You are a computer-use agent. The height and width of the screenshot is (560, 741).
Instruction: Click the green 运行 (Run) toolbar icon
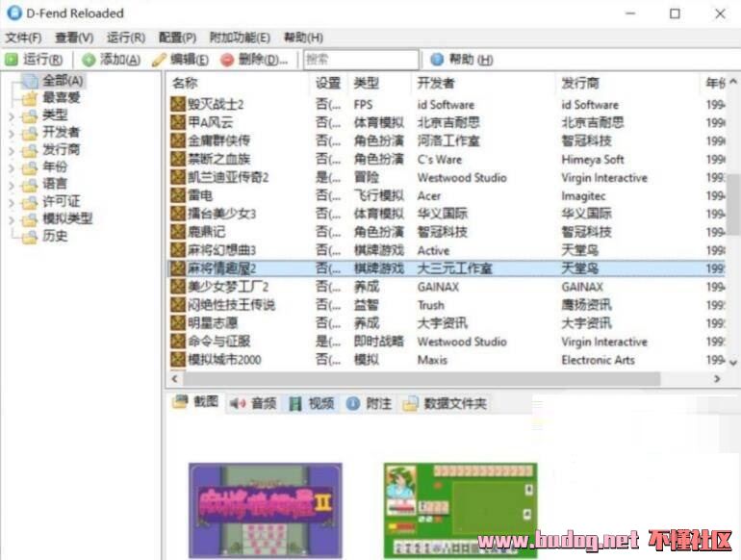coord(12,60)
